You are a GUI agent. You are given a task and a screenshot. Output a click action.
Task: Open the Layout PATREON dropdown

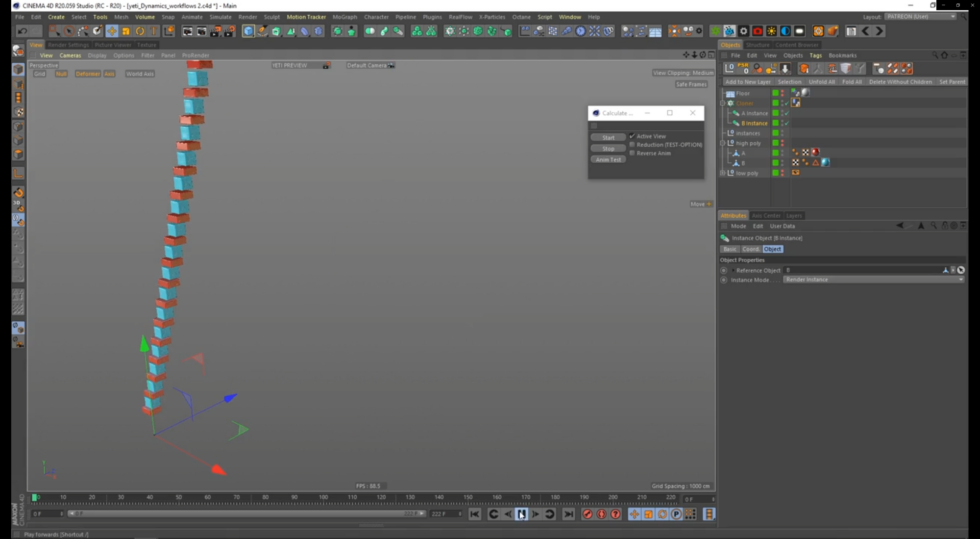(x=921, y=17)
